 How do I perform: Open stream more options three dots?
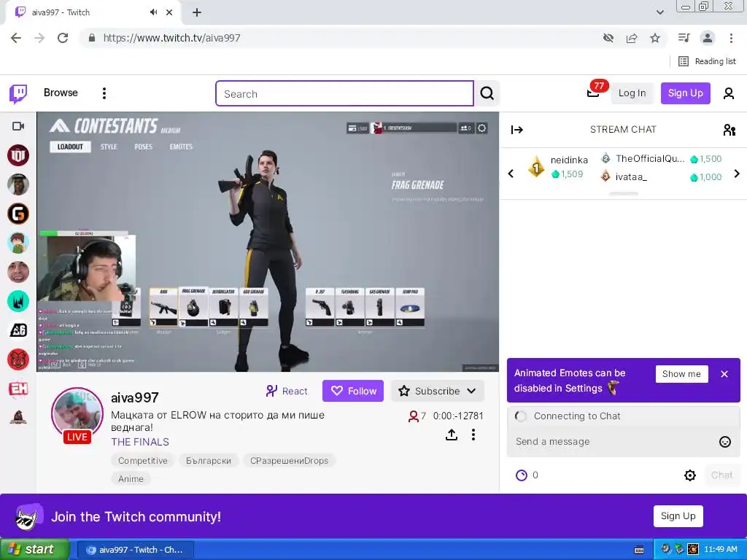point(473,435)
